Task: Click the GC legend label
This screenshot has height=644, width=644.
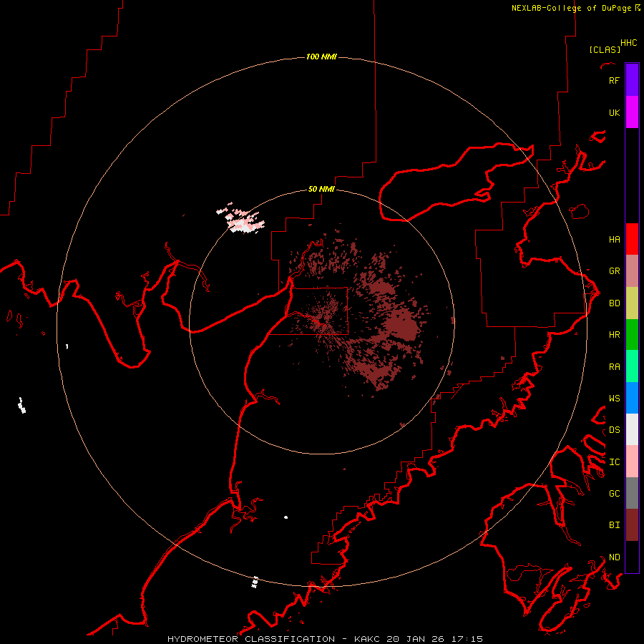Action: [614, 493]
